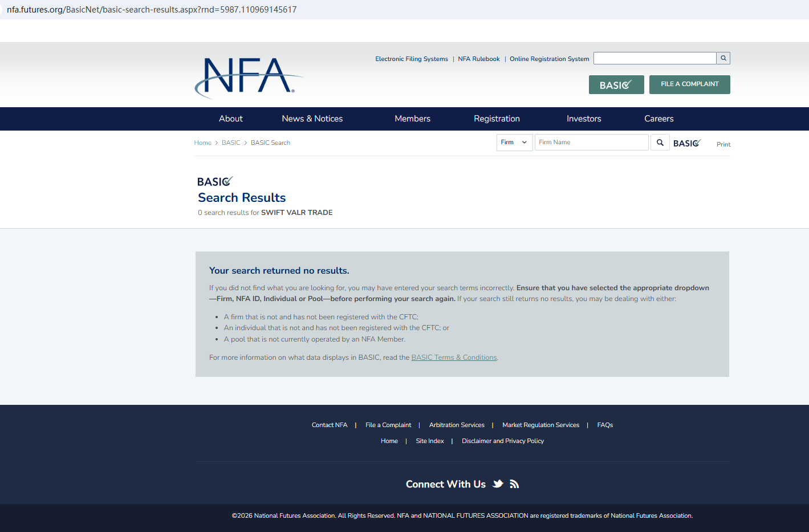Click the NFA logo
This screenshot has height=532, width=809.
tap(249, 78)
